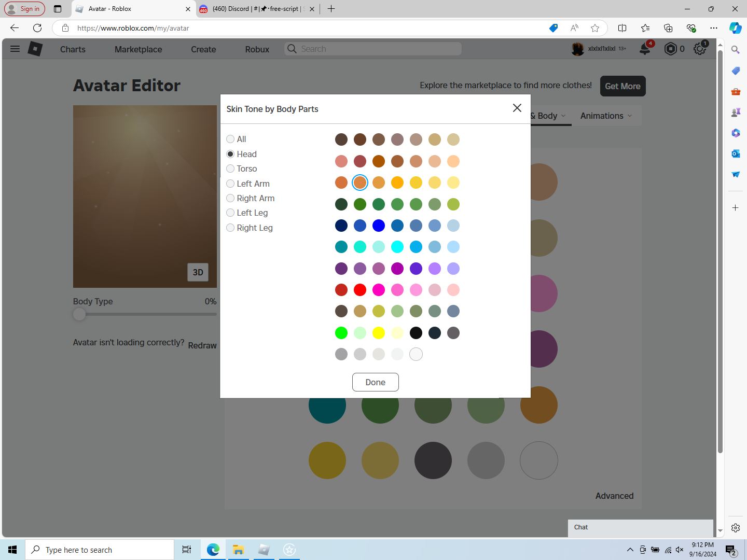The height and width of the screenshot is (560, 747).
Task: Open Outlook in Edge sidebar
Action: click(736, 154)
